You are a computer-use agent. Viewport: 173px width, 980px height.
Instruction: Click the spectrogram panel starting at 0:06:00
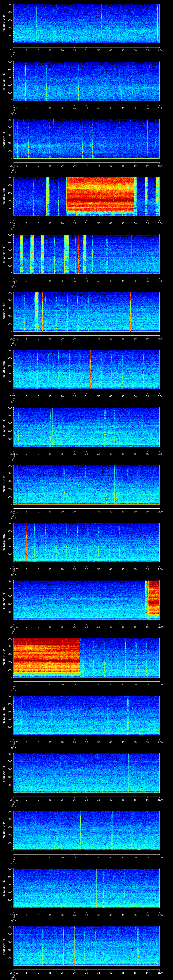pyautogui.click(x=86, y=312)
